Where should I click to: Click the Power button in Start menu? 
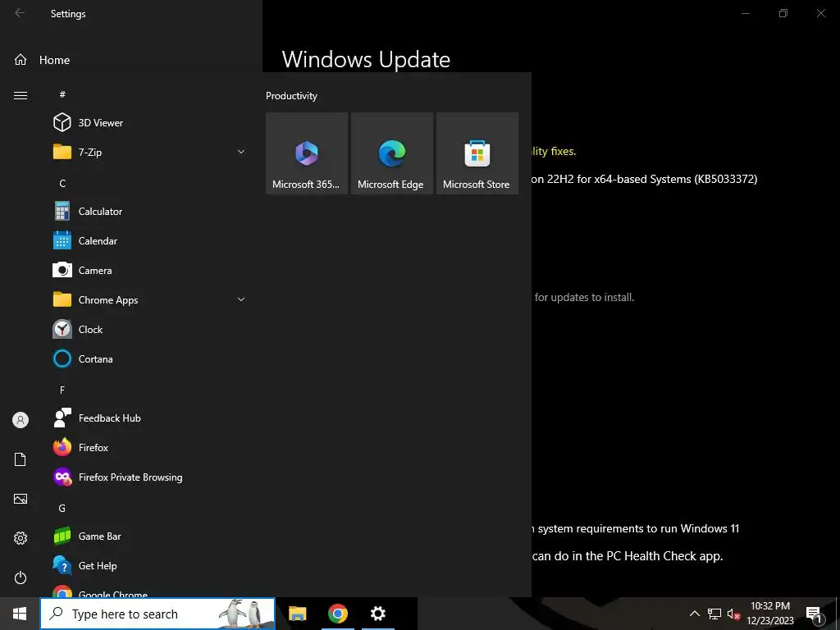[21, 577]
